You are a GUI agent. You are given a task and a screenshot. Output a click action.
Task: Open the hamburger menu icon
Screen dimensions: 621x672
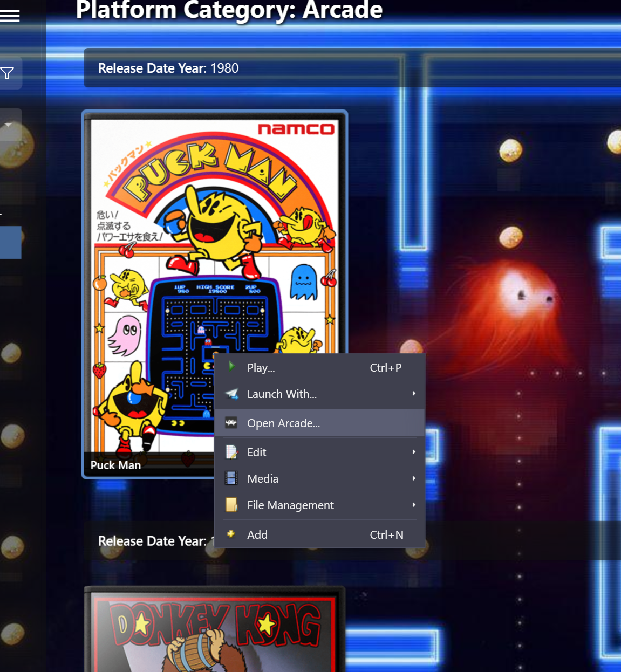(x=10, y=16)
